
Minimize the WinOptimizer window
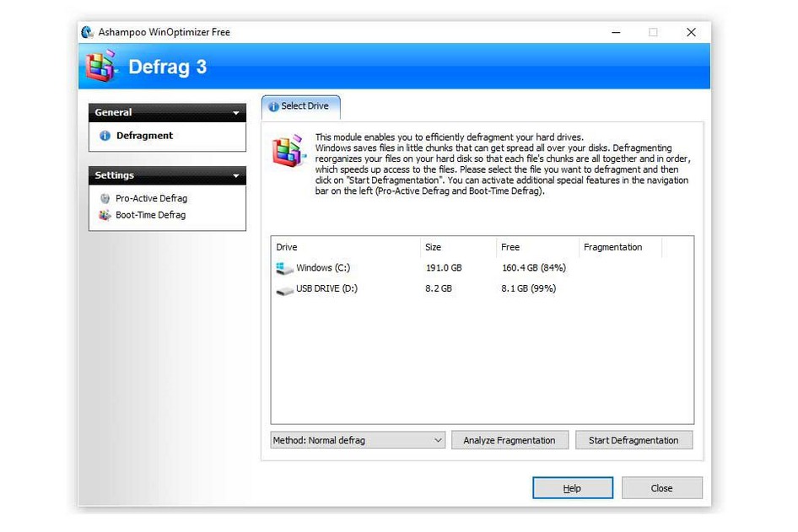[x=616, y=32]
